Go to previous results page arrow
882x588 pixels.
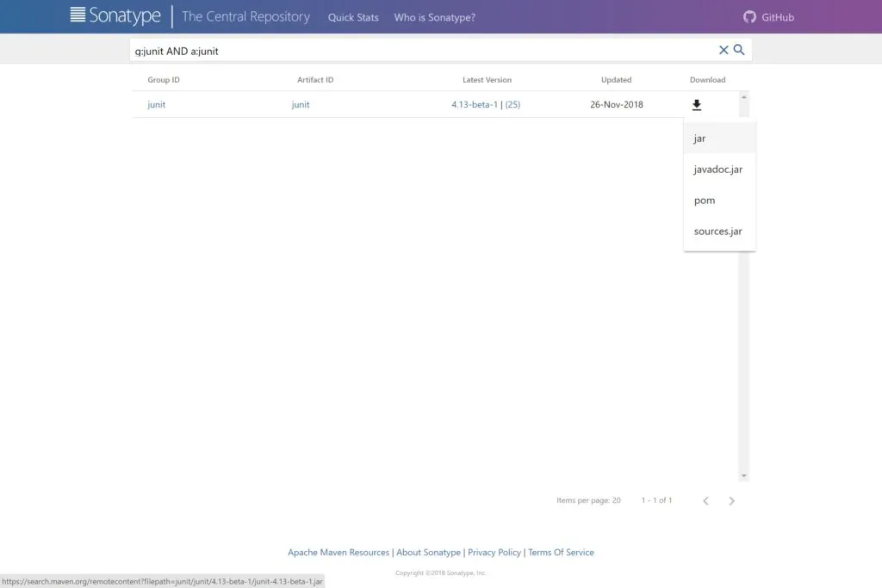pos(705,501)
